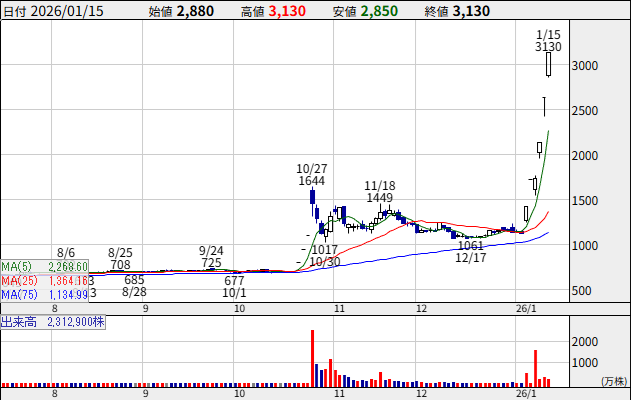
Task: Click the tallest red volume bar in late October
Action: pyautogui.click(x=312, y=359)
